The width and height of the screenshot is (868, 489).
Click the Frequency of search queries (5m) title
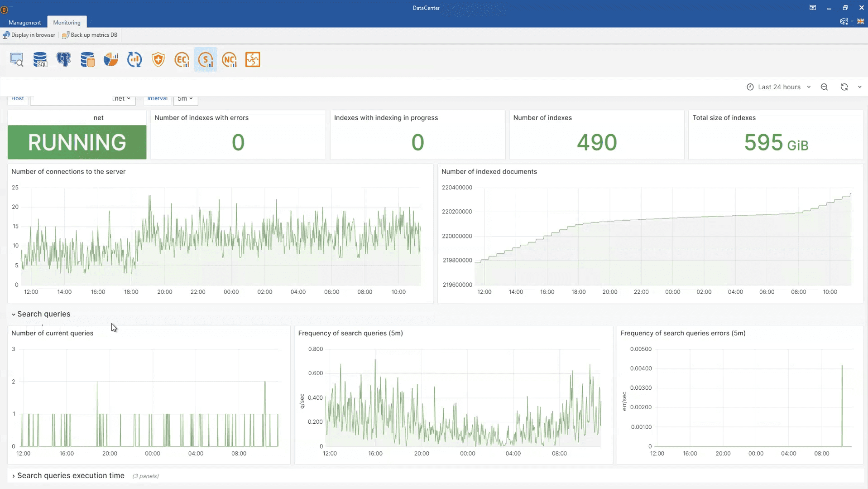[x=350, y=333]
